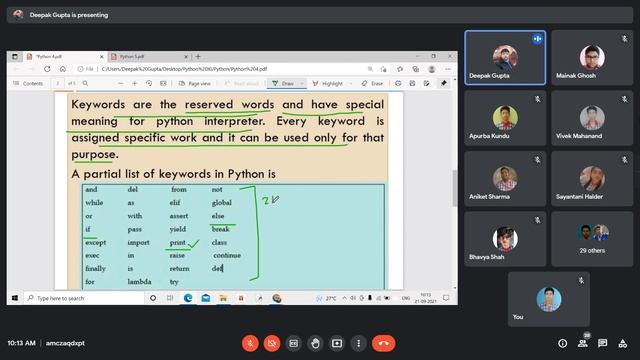The width and height of the screenshot is (640, 360).
Task: Select Deepak Gupta's video tile
Action: (x=505, y=58)
